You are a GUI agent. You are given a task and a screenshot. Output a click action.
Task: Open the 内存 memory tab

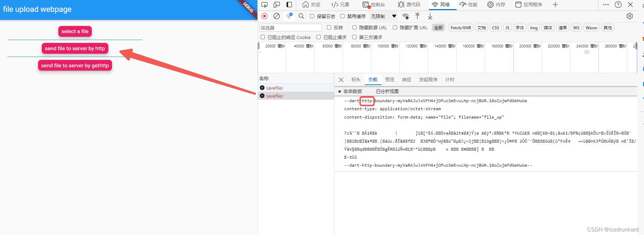(496, 5)
